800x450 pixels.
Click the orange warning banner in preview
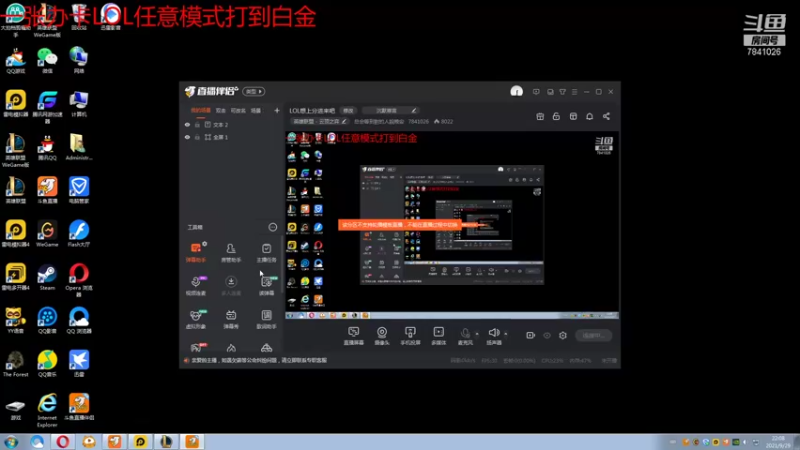399,224
